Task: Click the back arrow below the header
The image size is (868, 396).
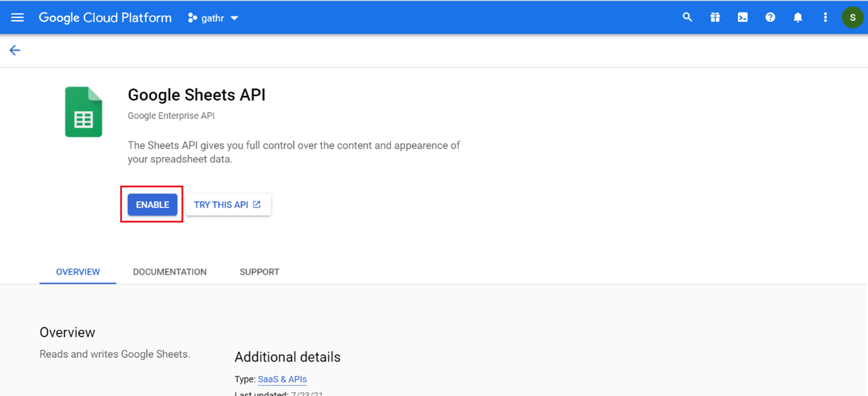Action: (x=15, y=50)
